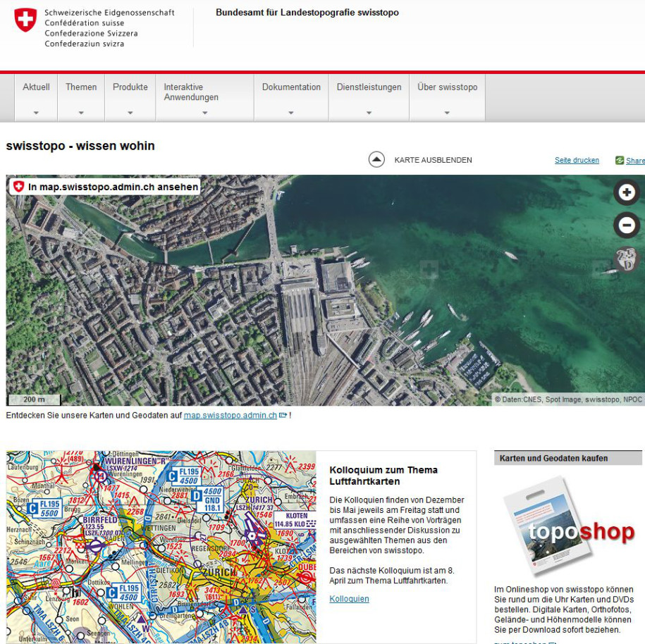Screen dimensions: 645x644
Task: Click the 'swisstopo - wissen wohin' page heading
Action: click(x=80, y=146)
